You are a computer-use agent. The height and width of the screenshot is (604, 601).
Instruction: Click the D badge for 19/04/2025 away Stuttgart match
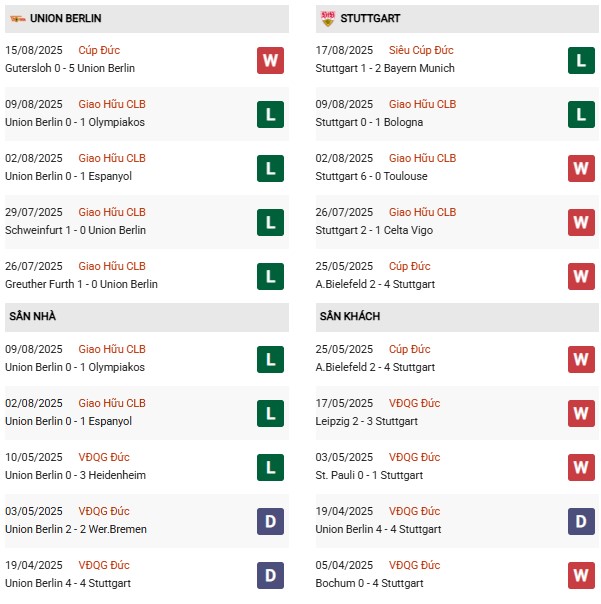pyautogui.click(x=581, y=521)
